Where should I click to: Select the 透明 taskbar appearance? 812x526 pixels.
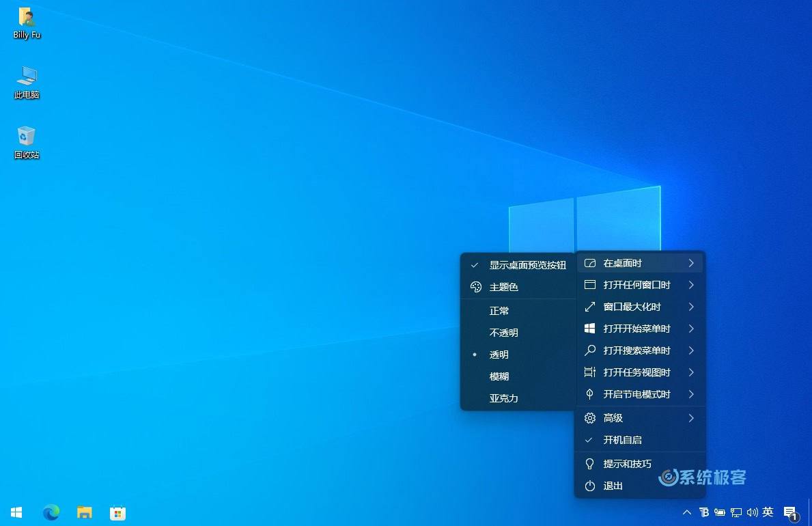click(518, 355)
